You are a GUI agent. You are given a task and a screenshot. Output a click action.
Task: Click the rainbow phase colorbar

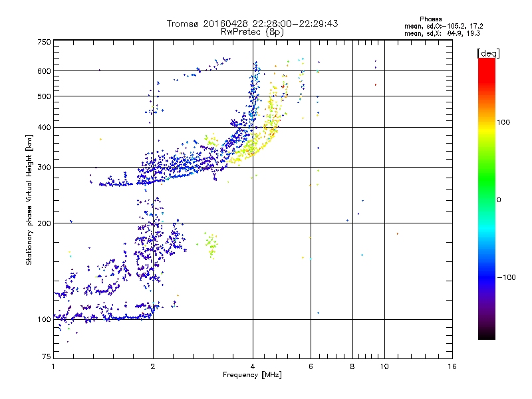487,198
